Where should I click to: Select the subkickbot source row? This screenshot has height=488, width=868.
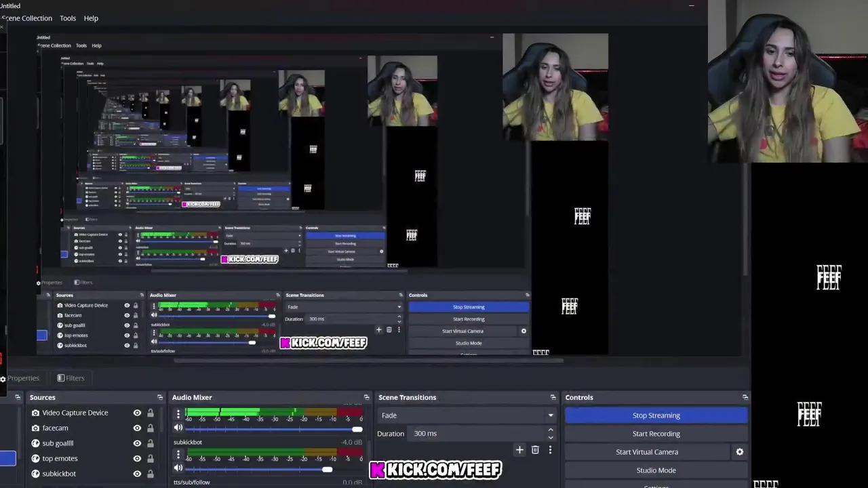(x=92, y=474)
